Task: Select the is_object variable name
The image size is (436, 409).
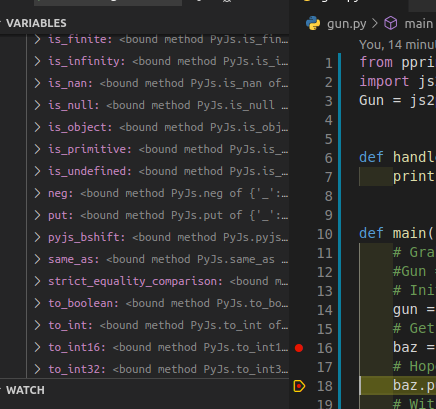Action: click(80, 128)
